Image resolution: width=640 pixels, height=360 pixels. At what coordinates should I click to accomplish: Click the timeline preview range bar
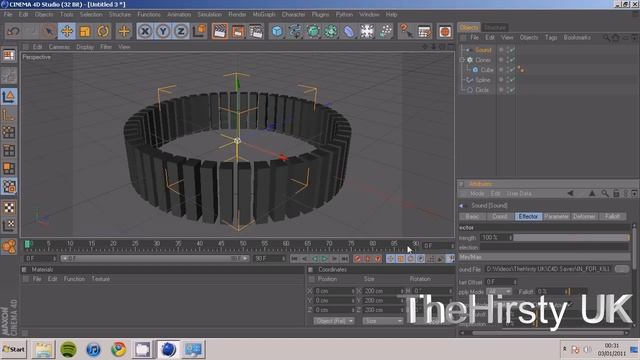tap(154, 259)
